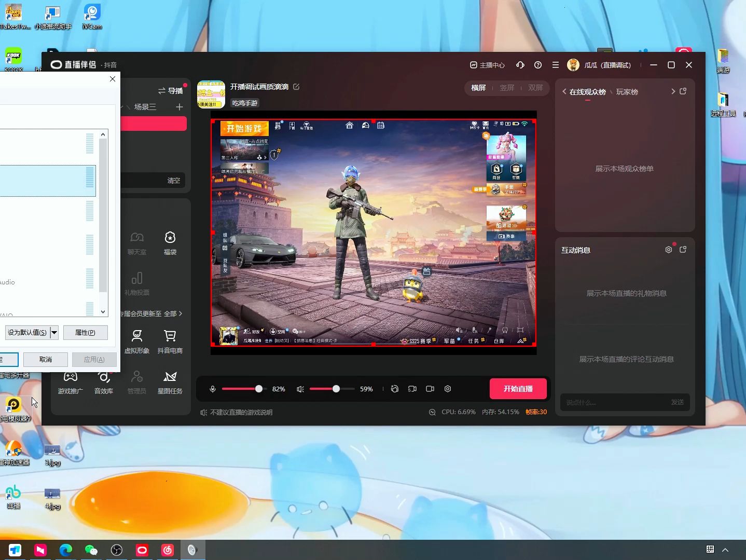Open beauty filter icon in bottom toolbar
The height and width of the screenshot is (560, 746).
tap(395, 389)
